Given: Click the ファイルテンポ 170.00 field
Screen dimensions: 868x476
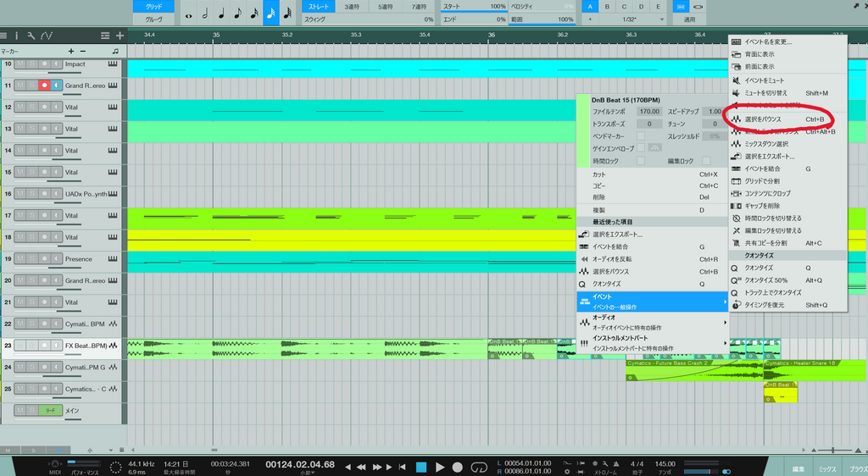Looking at the screenshot, I should point(649,111).
